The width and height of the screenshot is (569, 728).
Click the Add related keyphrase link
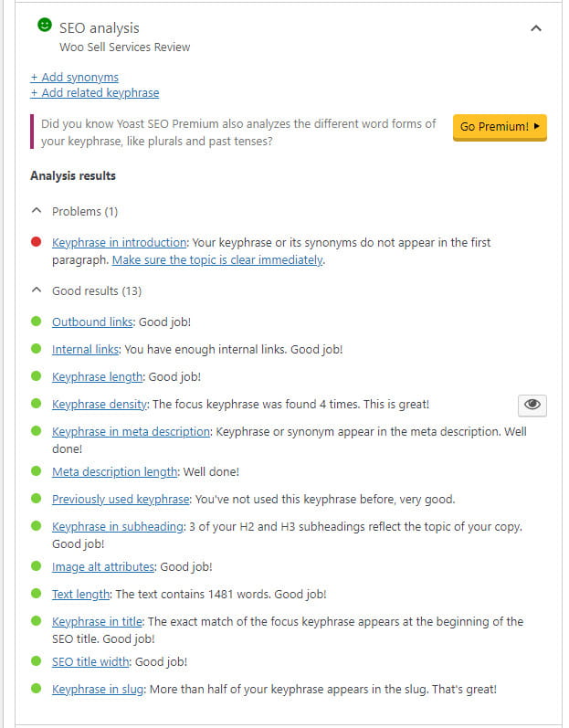[x=95, y=92]
